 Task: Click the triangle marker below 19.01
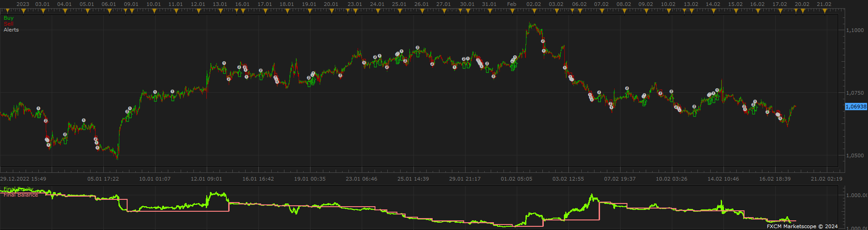pyautogui.click(x=311, y=11)
